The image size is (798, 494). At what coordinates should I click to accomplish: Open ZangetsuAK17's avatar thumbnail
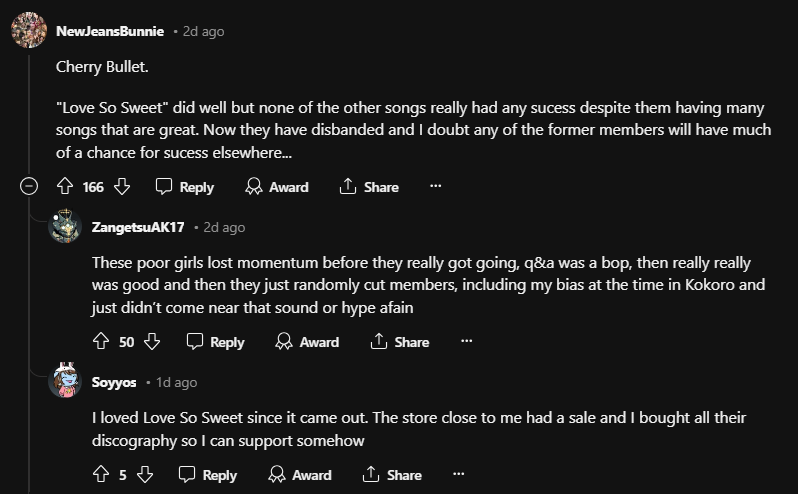[x=65, y=227]
